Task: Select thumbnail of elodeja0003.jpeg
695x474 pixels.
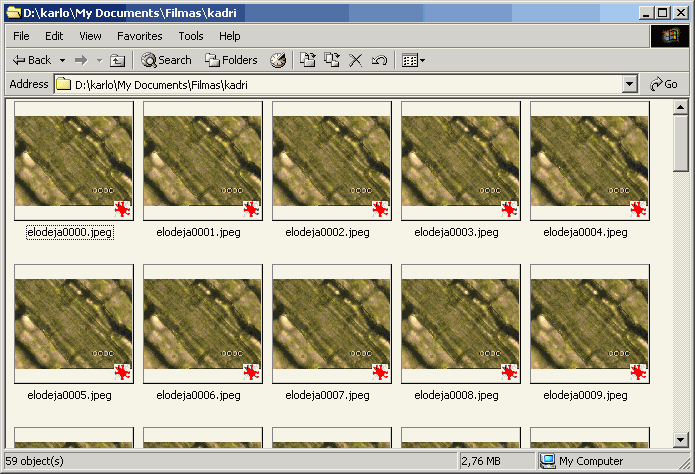Action: (461, 161)
